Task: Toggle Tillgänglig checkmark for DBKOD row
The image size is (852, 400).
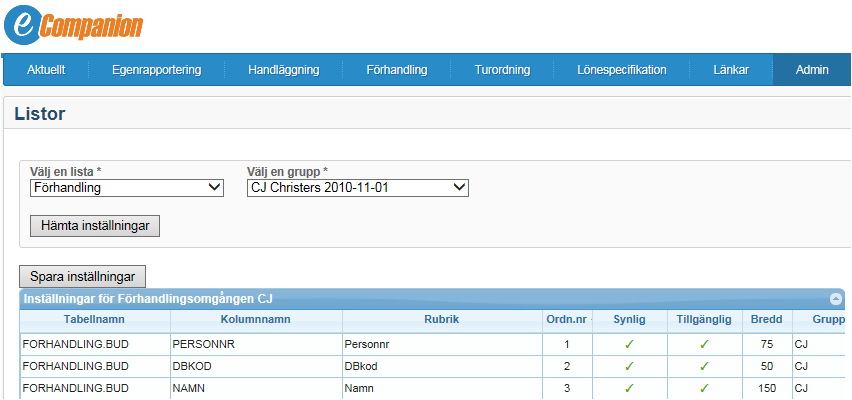Action: pos(704,366)
